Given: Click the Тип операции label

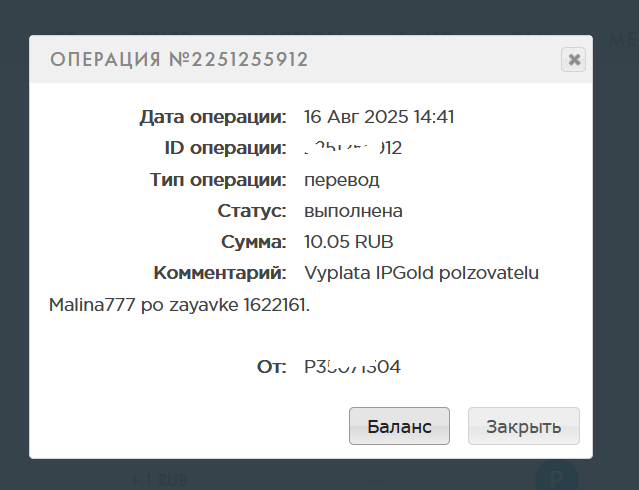Looking at the screenshot, I should (x=218, y=180).
